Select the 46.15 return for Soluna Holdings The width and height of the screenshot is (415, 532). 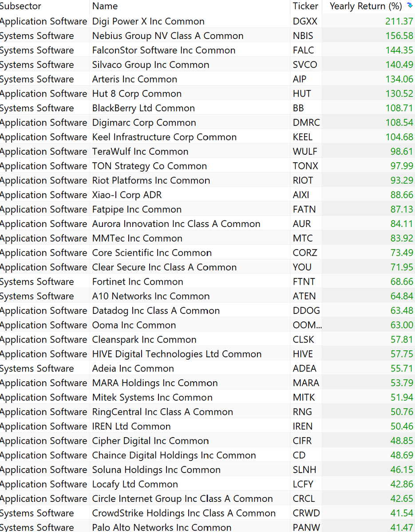(x=402, y=469)
